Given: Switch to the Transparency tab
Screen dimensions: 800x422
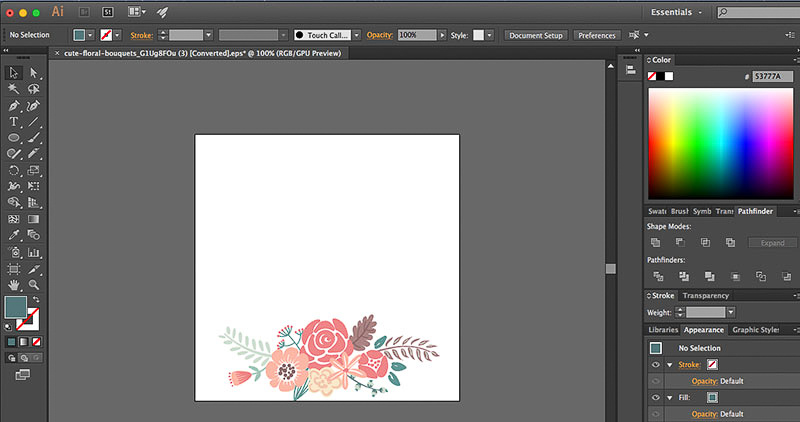Looking at the screenshot, I should [706, 295].
